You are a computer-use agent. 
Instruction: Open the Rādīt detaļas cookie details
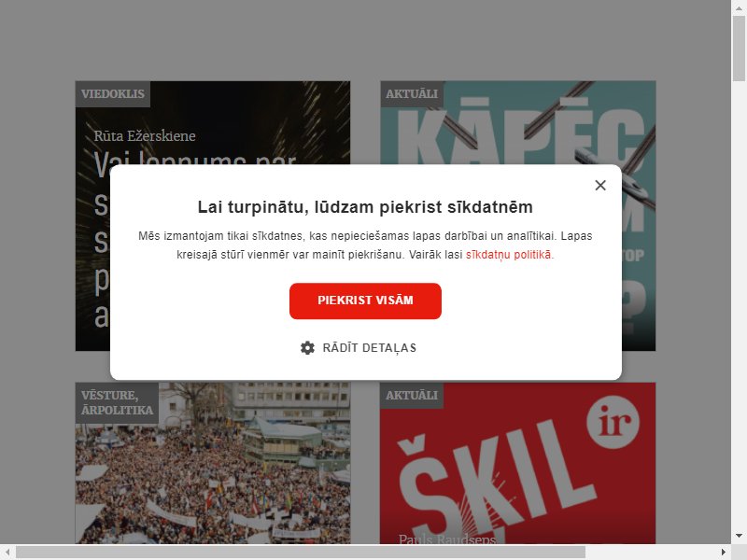359,347
